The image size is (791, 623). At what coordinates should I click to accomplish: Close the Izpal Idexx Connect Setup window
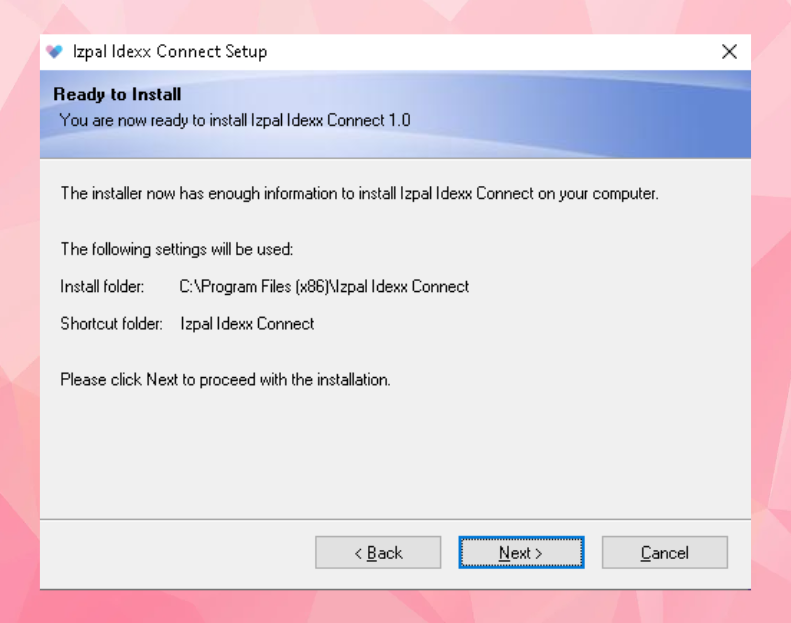tap(729, 52)
